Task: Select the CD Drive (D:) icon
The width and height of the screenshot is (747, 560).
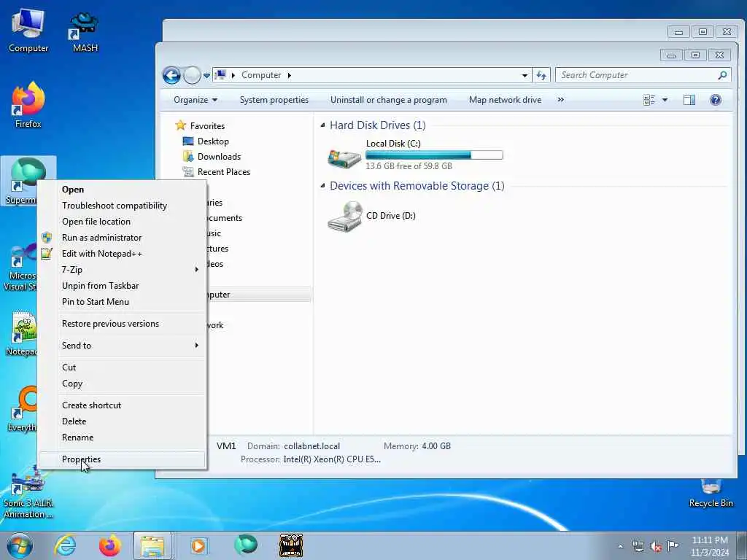Action: pyautogui.click(x=345, y=217)
